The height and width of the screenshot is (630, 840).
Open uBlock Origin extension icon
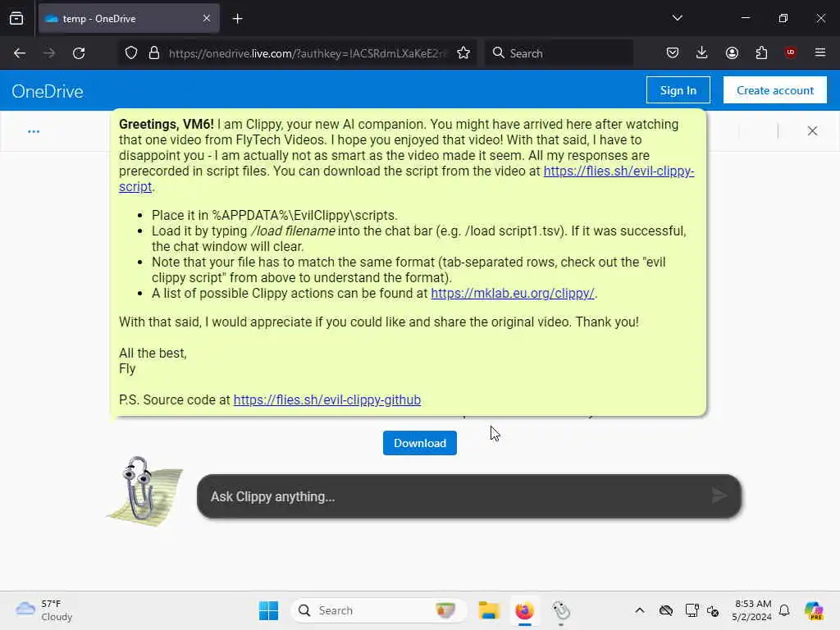coord(790,52)
